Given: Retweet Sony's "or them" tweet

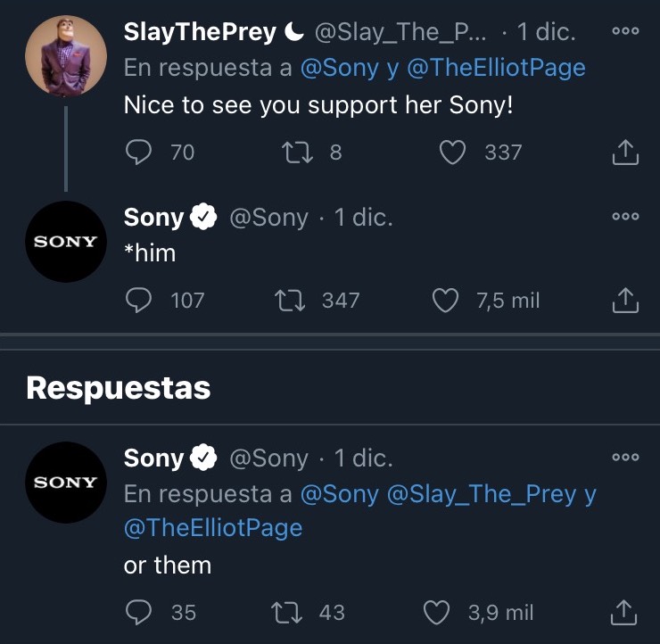Looking at the screenshot, I should [x=287, y=613].
